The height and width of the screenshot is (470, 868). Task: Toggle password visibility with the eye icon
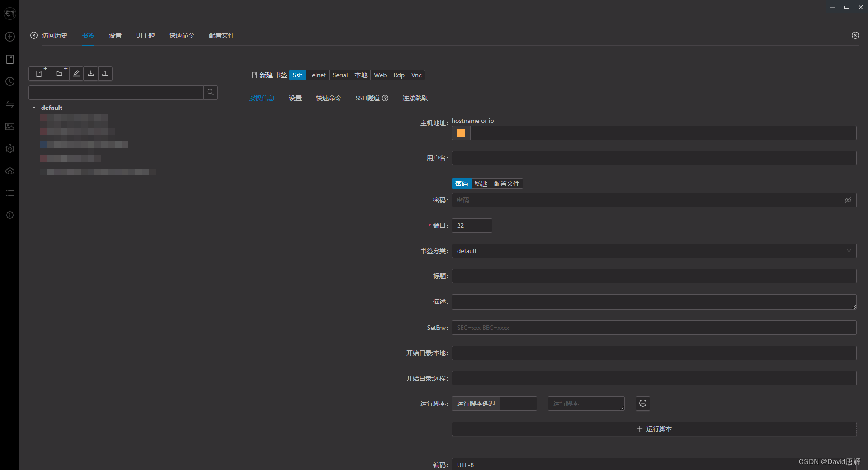click(848, 200)
